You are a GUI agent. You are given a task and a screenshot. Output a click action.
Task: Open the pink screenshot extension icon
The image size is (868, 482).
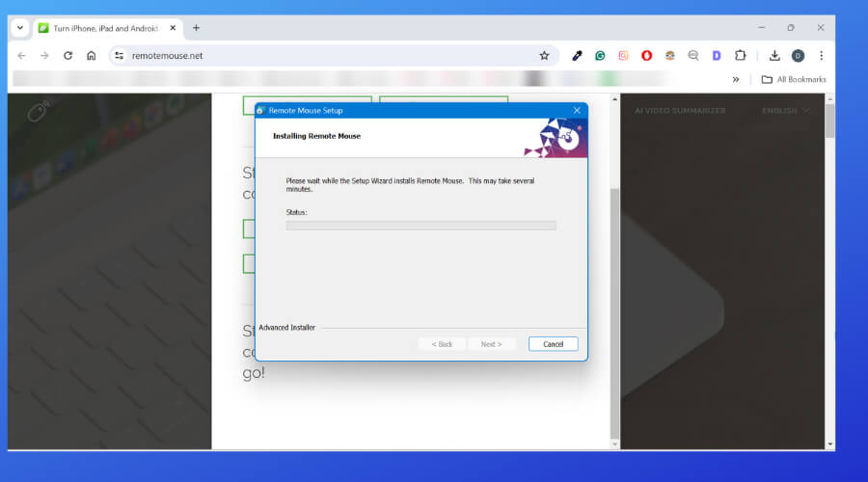(623, 55)
